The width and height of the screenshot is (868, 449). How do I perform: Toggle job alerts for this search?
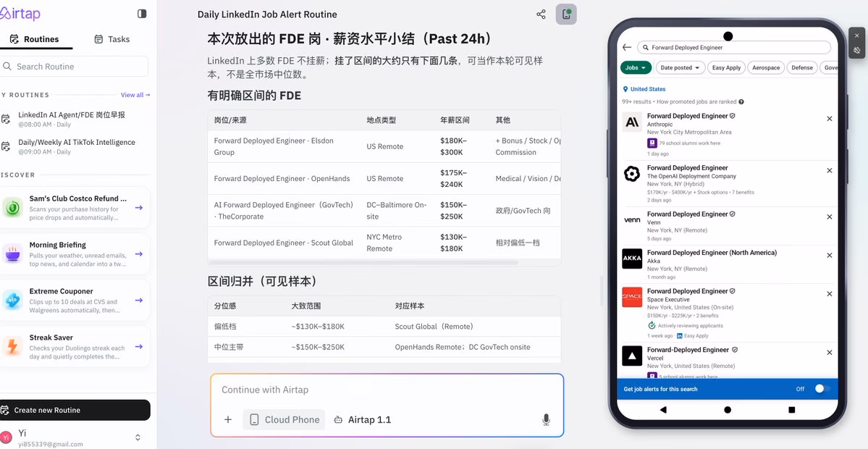(822, 389)
